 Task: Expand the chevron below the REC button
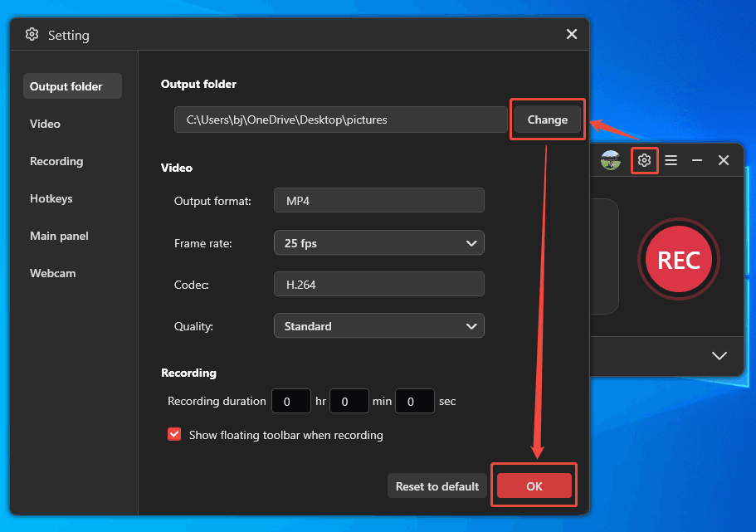tap(719, 355)
